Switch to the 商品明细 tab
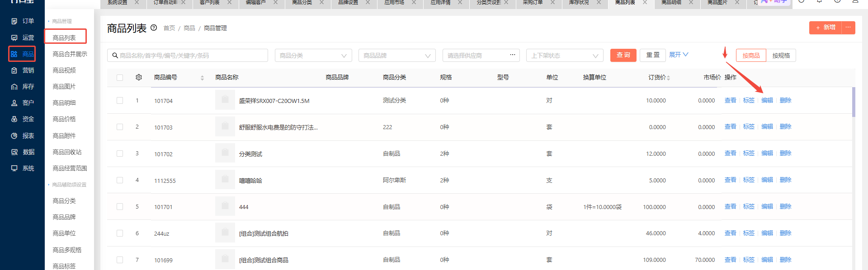The image size is (868, 270). click(671, 2)
